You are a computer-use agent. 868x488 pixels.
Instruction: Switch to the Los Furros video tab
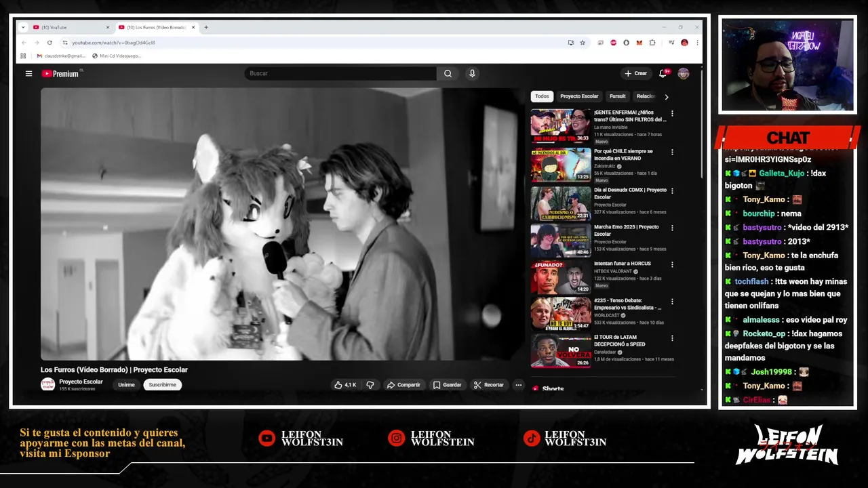[156, 27]
